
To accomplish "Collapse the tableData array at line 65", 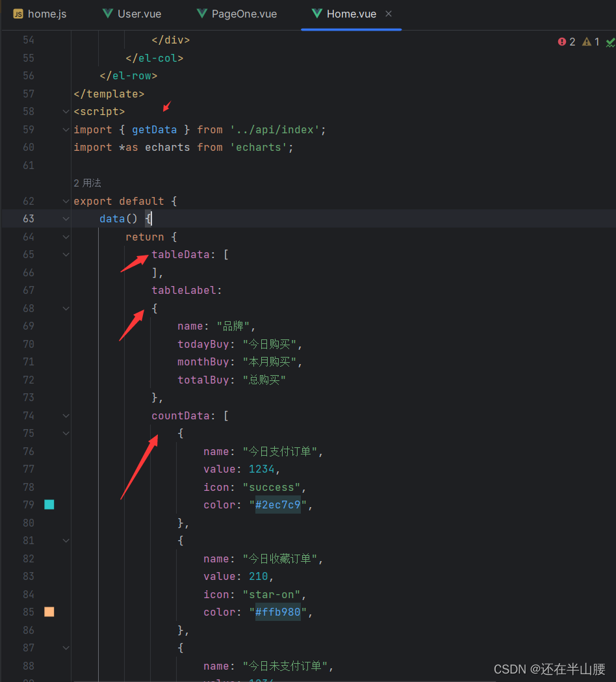I will 65,254.
